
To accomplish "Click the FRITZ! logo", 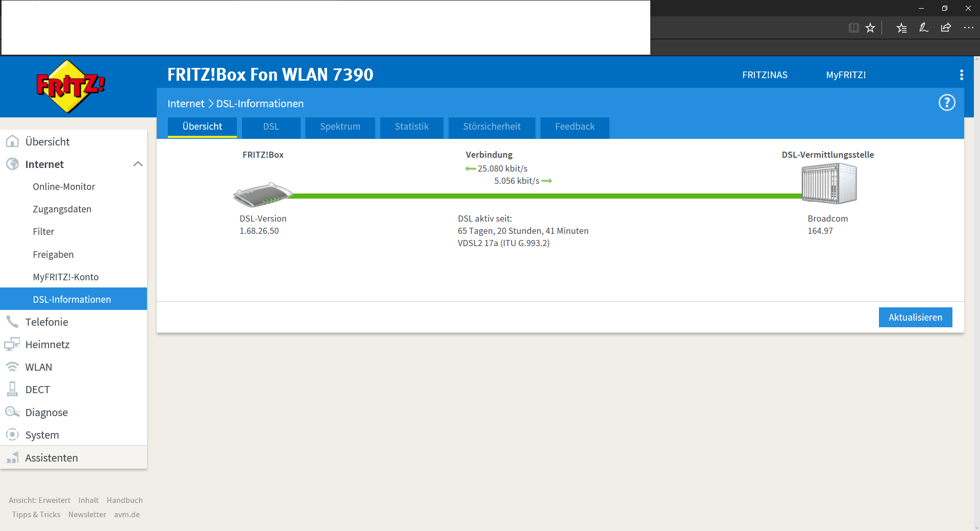I will (x=70, y=86).
